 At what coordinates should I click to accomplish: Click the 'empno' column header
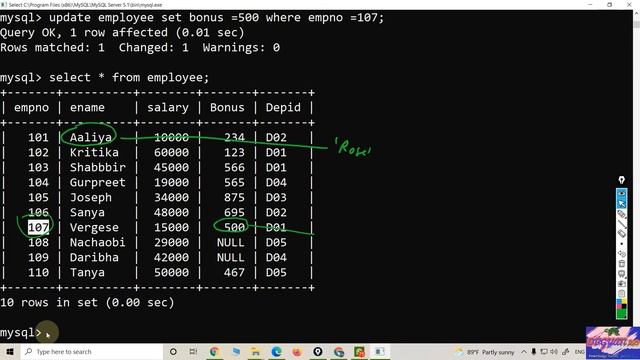pos(31,108)
